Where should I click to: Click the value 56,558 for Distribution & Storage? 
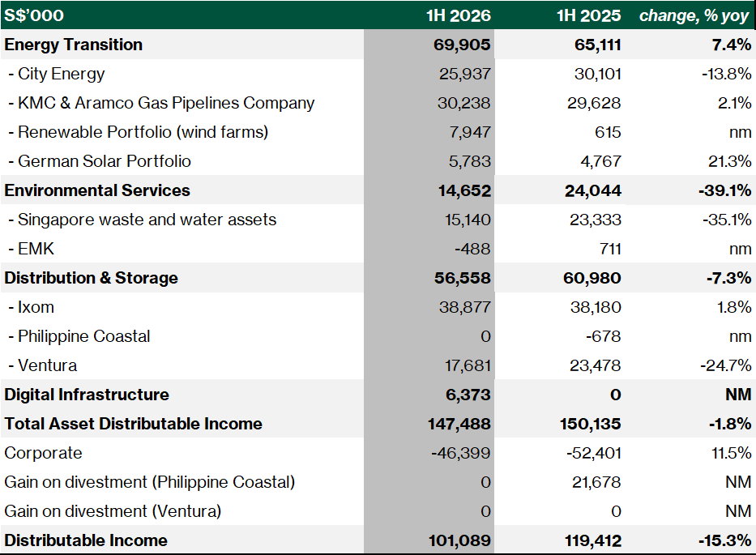[463, 278]
